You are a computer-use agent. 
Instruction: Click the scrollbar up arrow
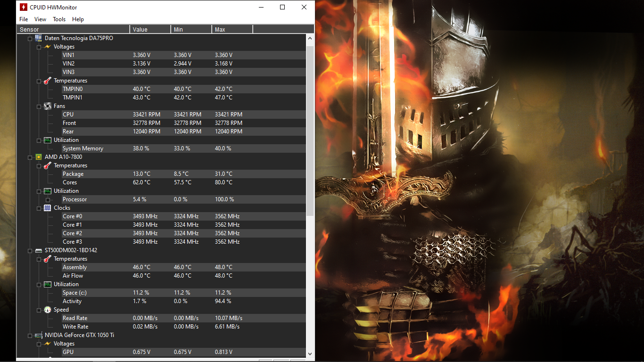coord(310,38)
